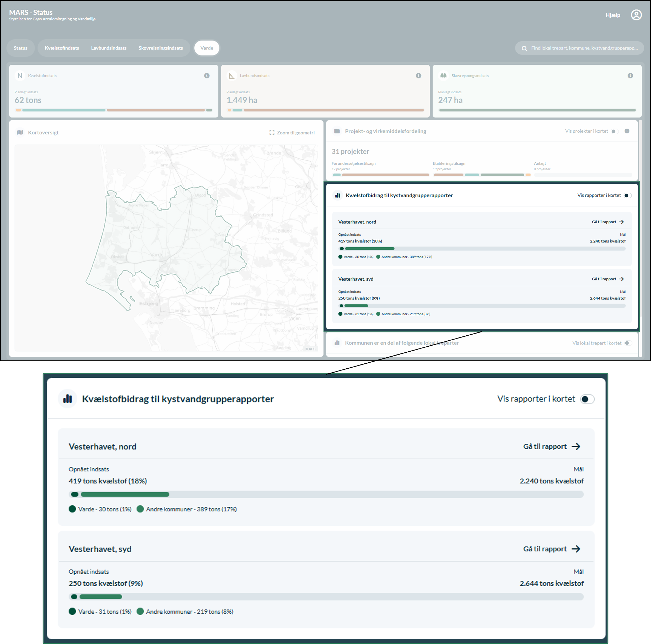Focus the Find lokal trepart search field
This screenshot has height=644, width=651.
579,48
